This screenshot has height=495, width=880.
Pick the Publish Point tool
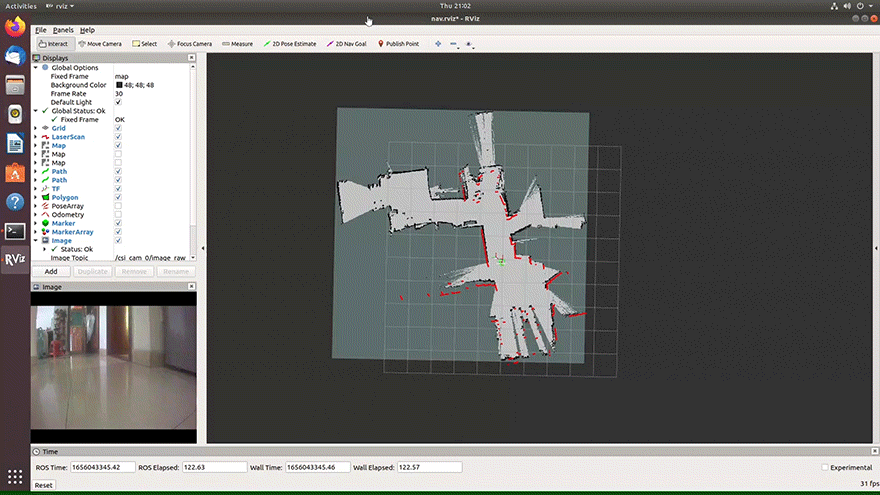[x=399, y=44]
